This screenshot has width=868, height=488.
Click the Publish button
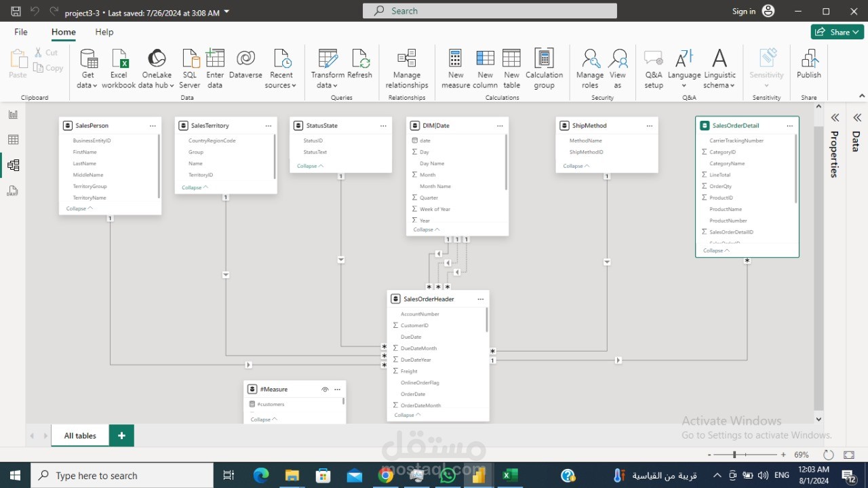click(809, 64)
